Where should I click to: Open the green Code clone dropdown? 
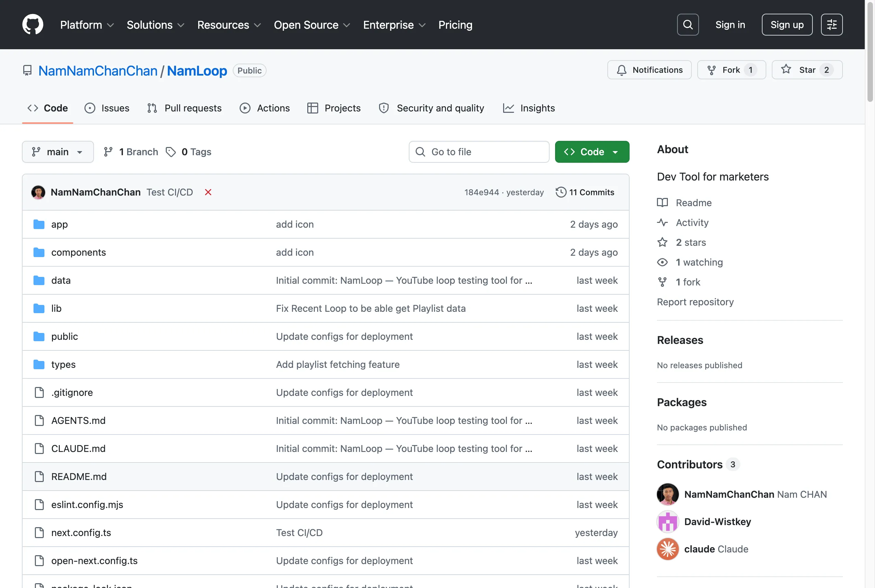point(592,152)
